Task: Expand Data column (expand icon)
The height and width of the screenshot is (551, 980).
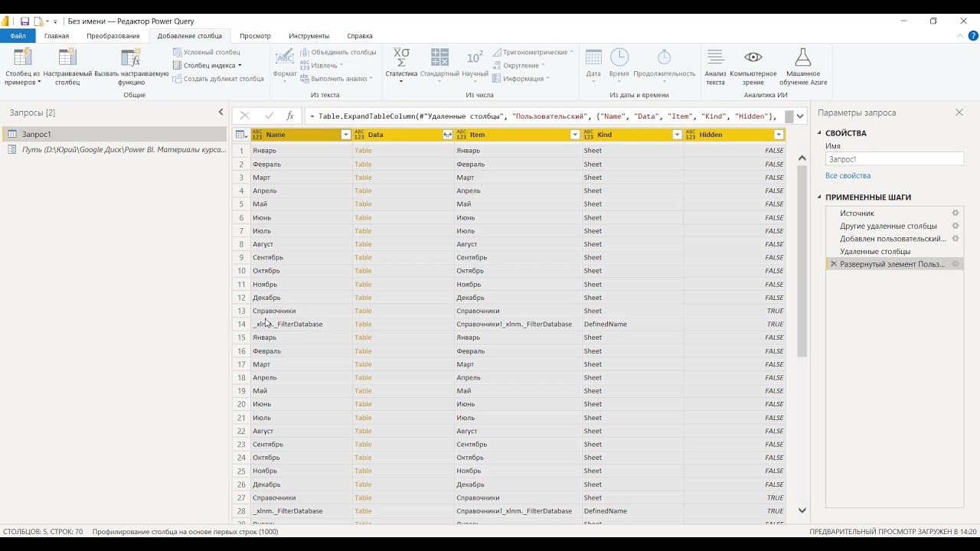Action: coord(448,135)
